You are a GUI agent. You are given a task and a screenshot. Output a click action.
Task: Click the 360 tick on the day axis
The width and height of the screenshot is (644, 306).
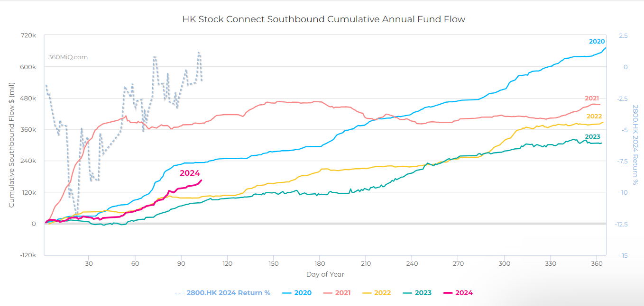click(597, 263)
